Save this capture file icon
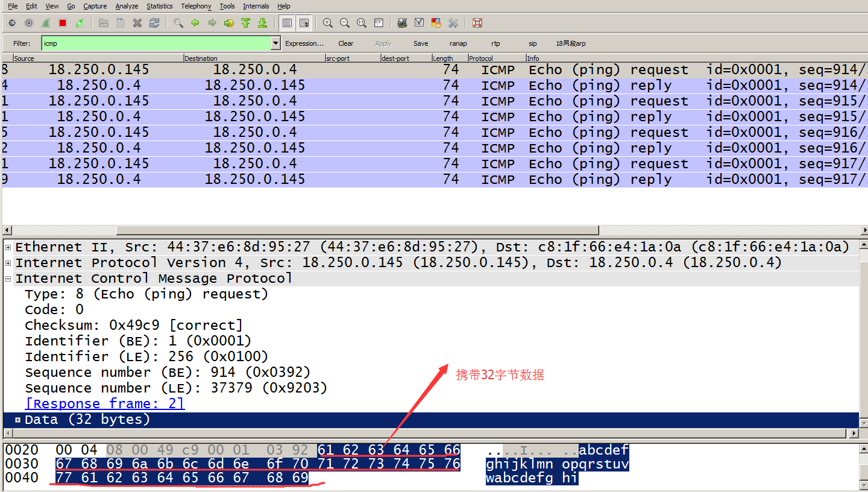 coord(121,23)
